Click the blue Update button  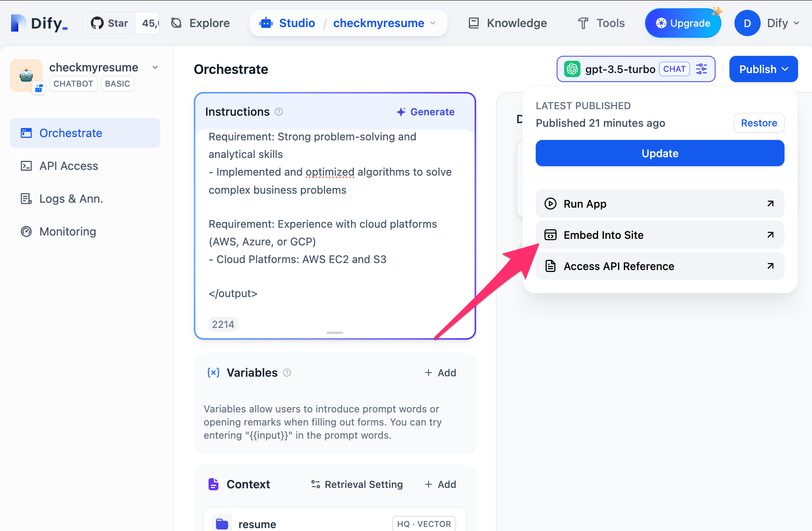[659, 153]
